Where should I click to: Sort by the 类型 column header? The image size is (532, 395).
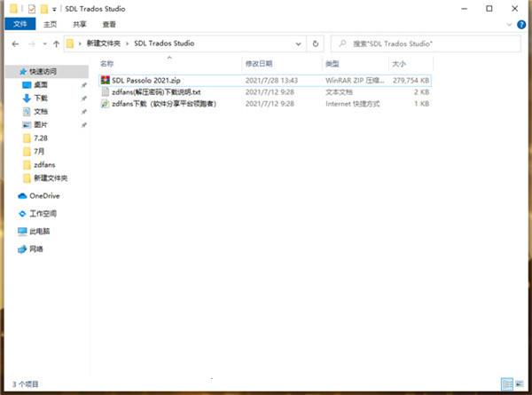point(332,64)
